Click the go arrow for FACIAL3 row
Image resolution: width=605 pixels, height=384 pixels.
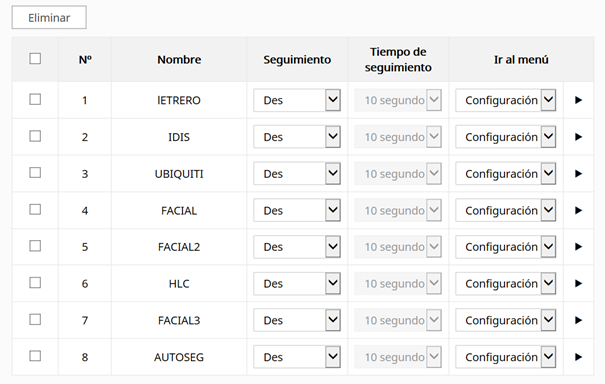coord(578,320)
